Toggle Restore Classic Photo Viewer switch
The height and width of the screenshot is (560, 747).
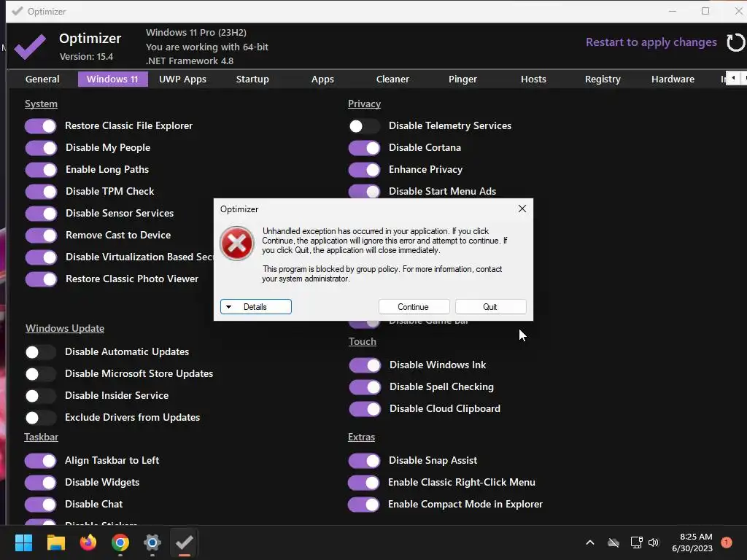coord(41,279)
